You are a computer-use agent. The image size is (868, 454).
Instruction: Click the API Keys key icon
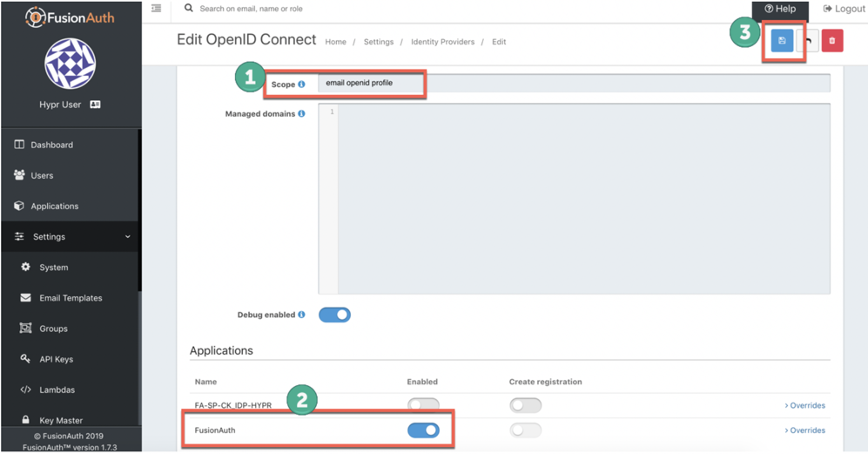click(25, 359)
